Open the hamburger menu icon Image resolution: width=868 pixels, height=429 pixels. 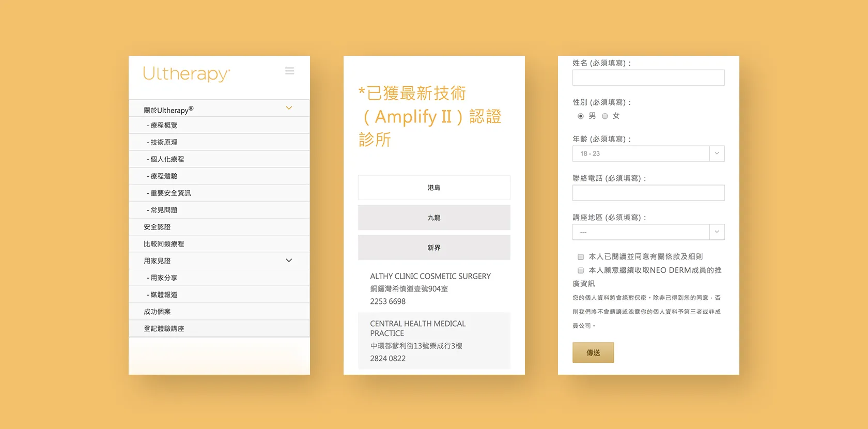pos(289,71)
